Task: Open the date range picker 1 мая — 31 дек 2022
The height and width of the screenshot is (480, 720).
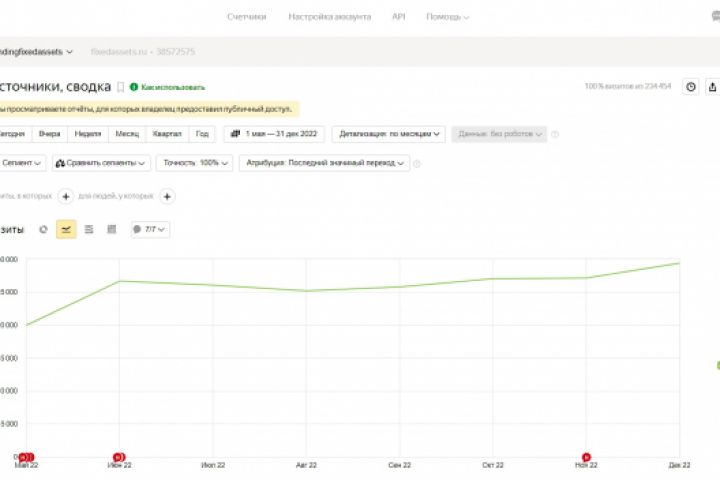Action: click(274, 134)
